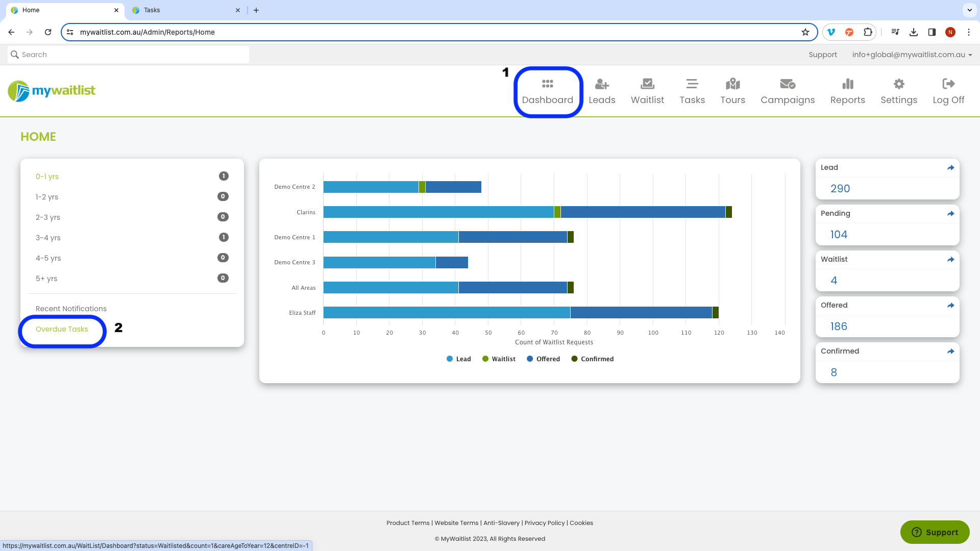
Task: Open the Support menu item
Action: coord(823,55)
